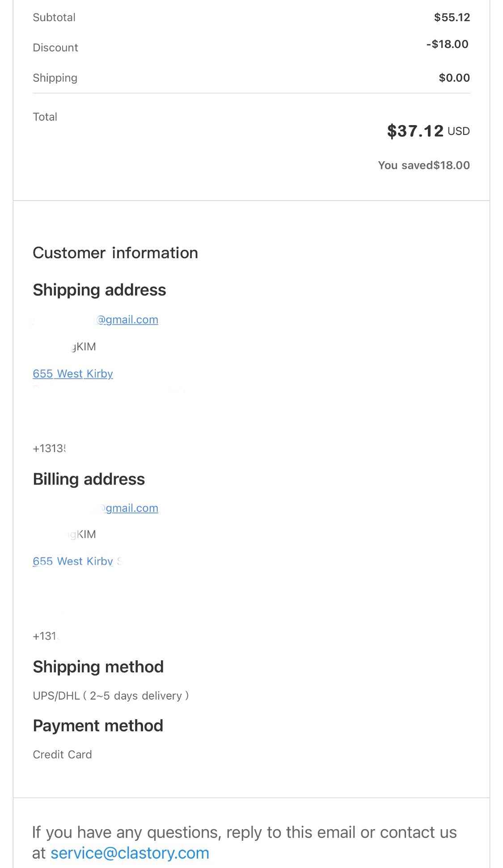Click the $0.00 shipping cost

(x=454, y=78)
